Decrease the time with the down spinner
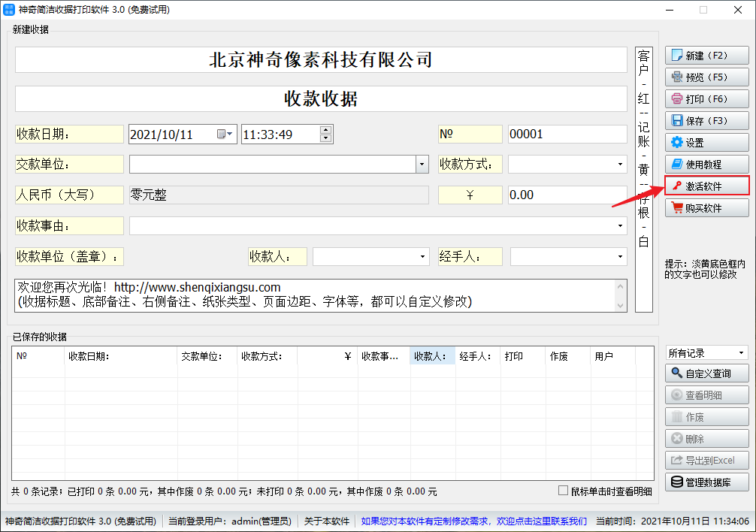756x532 pixels. (326, 138)
